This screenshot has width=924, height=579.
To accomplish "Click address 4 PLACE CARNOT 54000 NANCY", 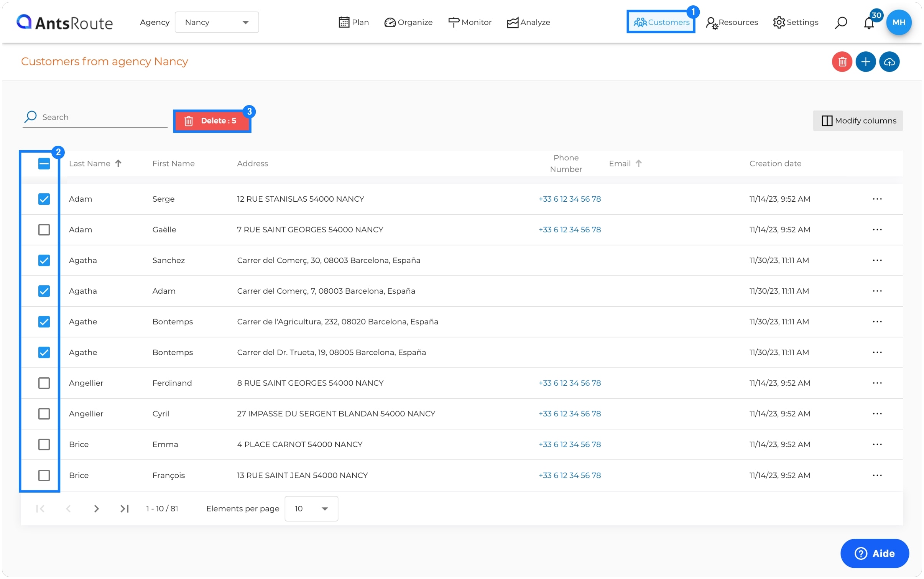I will click(x=299, y=444).
